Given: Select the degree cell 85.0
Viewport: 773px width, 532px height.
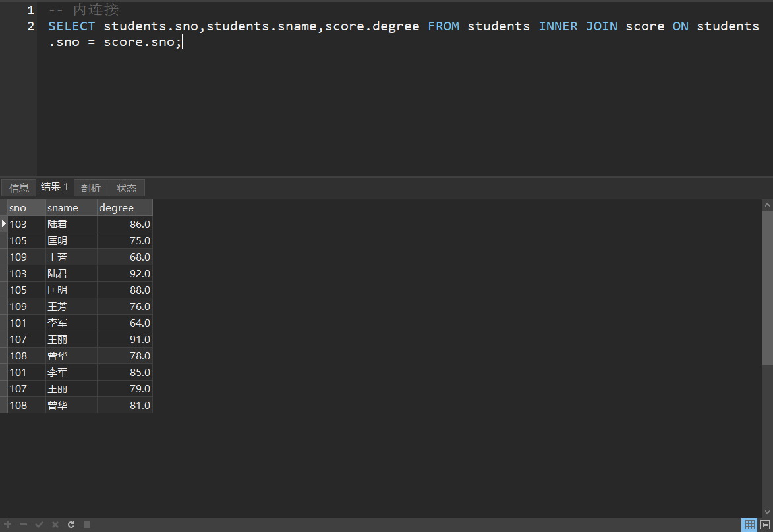Looking at the screenshot, I should [x=125, y=373].
